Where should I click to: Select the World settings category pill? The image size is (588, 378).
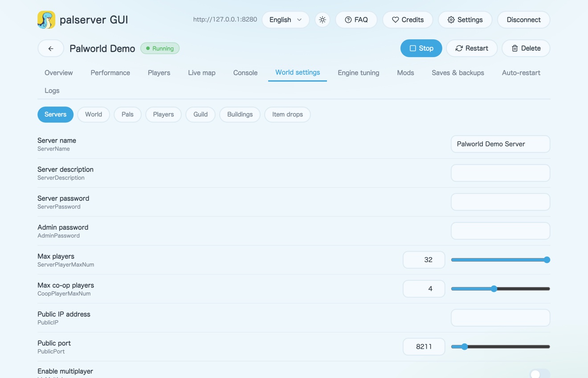click(94, 115)
